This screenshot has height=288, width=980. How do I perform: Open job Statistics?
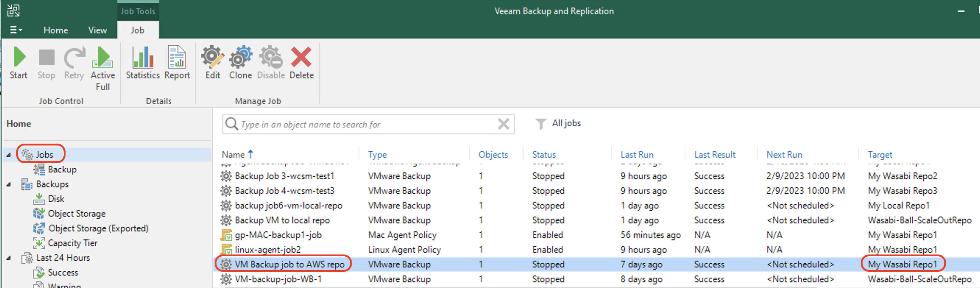(143, 63)
